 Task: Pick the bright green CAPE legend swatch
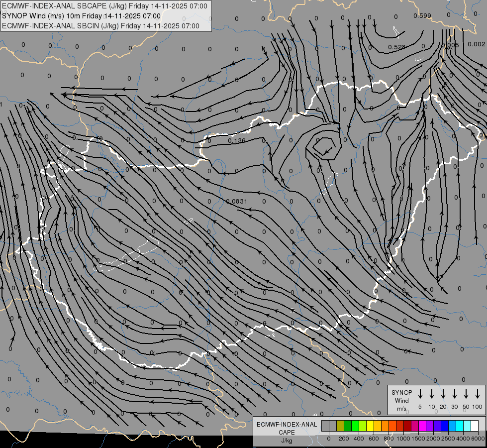tap(355, 426)
